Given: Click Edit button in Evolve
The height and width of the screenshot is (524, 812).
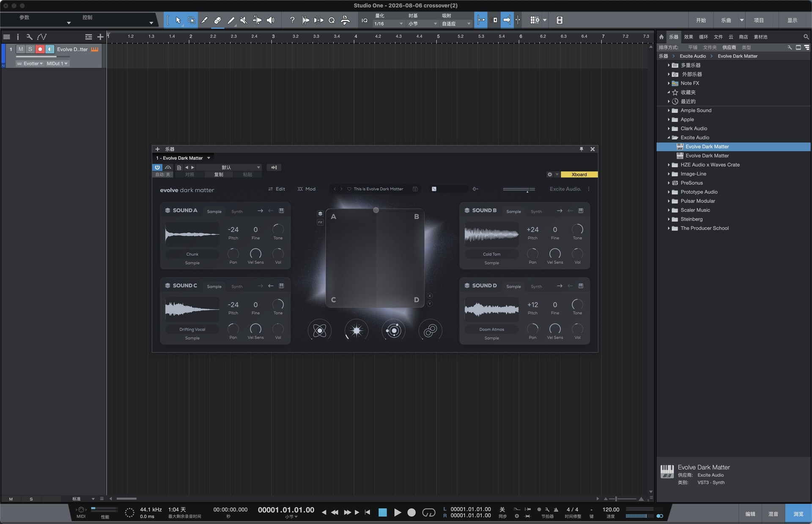Looking at the screenshot, I should pyautogui.click(x=277, y=189).
